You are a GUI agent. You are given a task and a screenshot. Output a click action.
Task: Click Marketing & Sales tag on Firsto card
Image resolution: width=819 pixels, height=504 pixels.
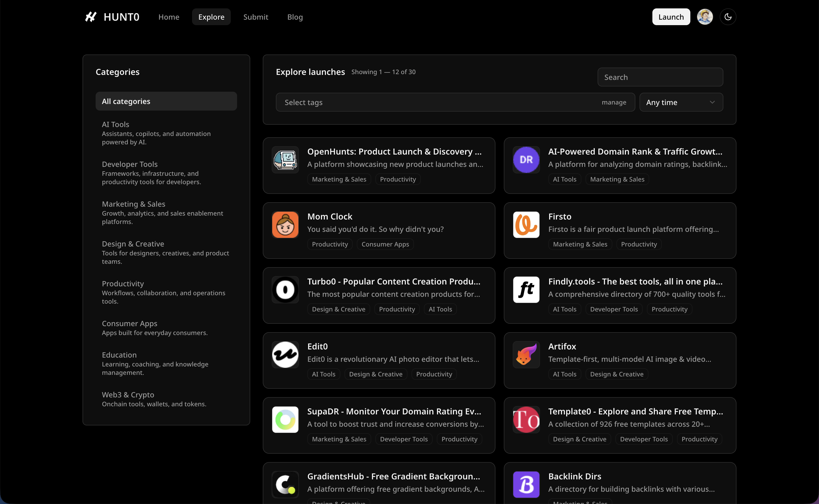coord(580,244)
